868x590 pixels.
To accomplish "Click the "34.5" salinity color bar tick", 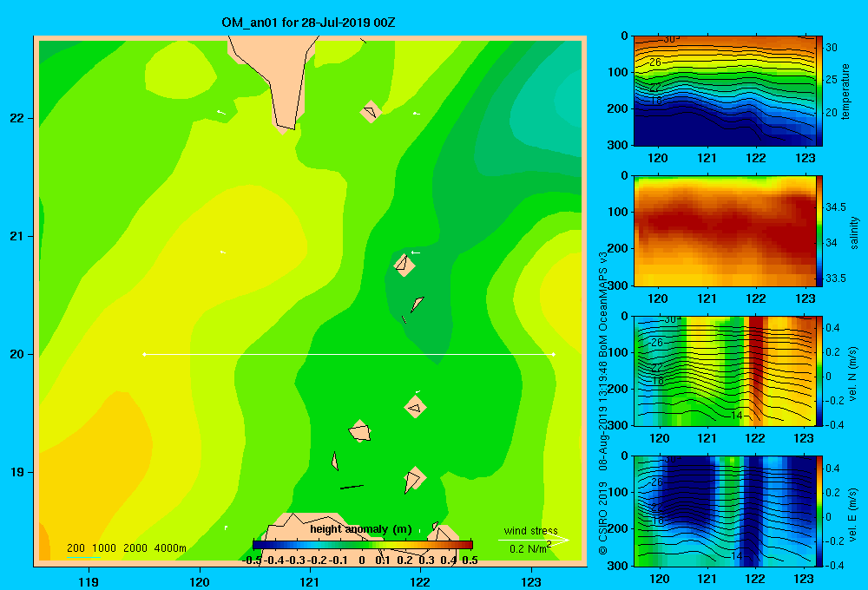I will [836, 207].
